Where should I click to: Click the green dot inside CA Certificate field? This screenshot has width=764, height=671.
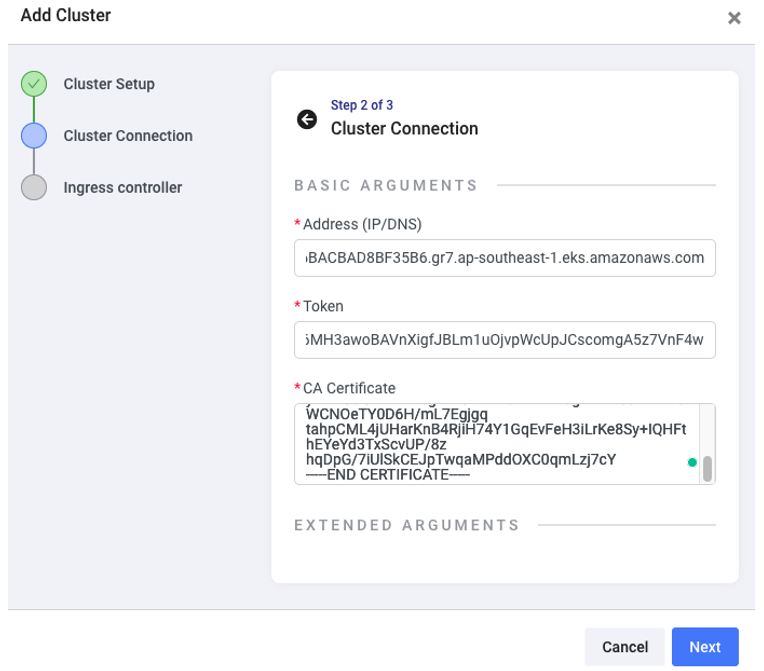point(691,463)
